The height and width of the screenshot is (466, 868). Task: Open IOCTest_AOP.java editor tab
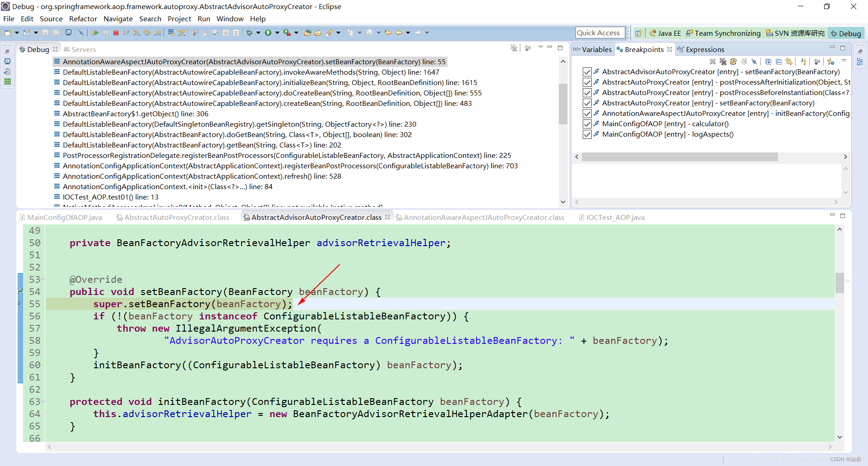point(612,218)
